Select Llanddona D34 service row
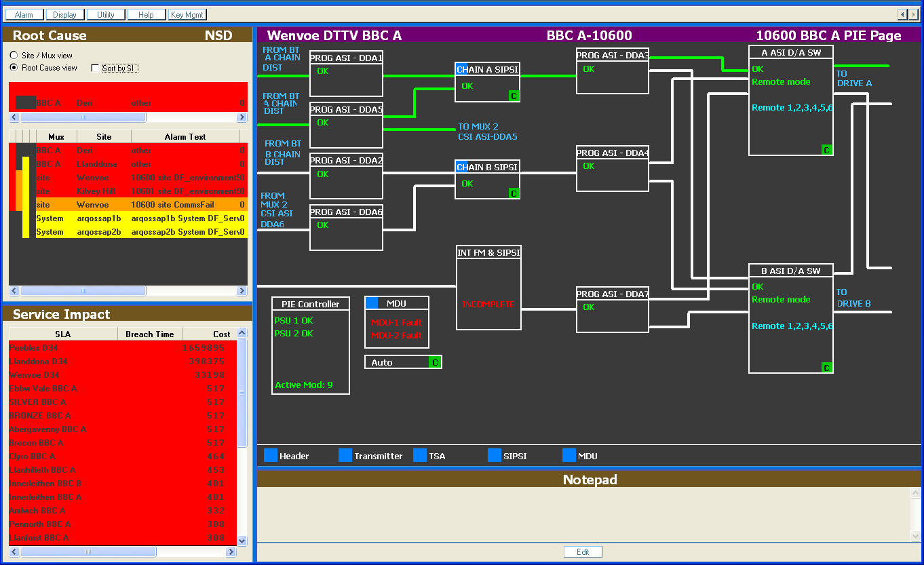Image resolution: width=924 pixels, height=565 pixels. click(x=122, y=361)
